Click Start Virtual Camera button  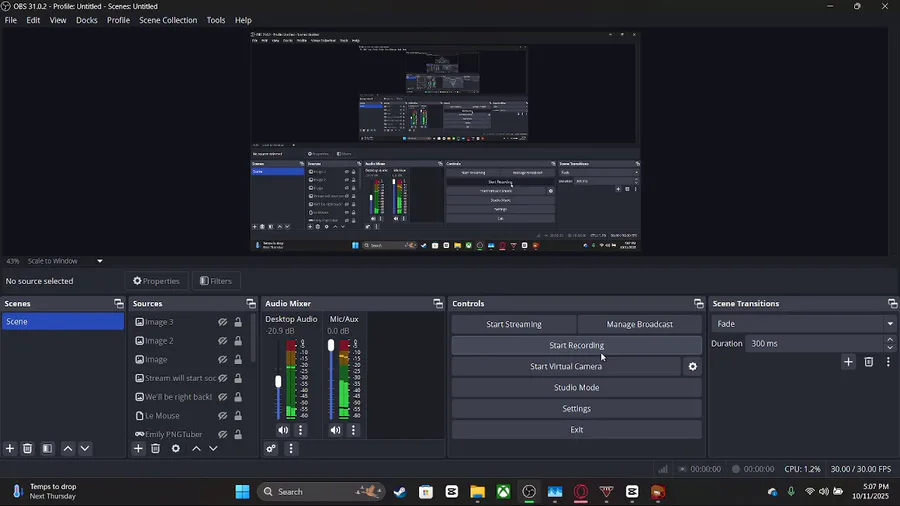(566, 367)
